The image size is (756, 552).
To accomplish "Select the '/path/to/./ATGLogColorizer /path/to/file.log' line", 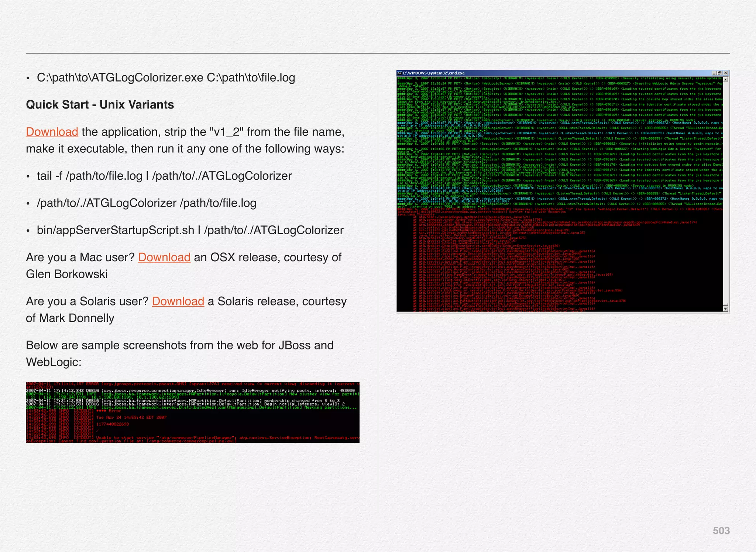I will (x=147, y=203).
